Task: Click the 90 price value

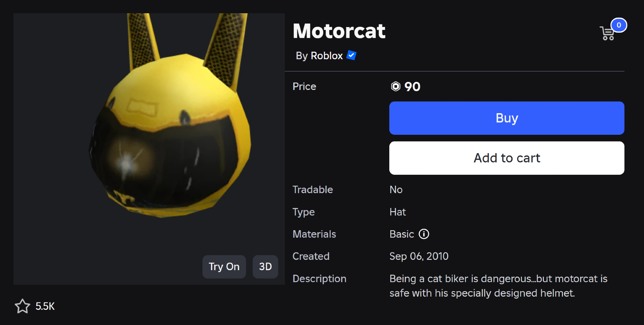Action: [x=412, y=86]
